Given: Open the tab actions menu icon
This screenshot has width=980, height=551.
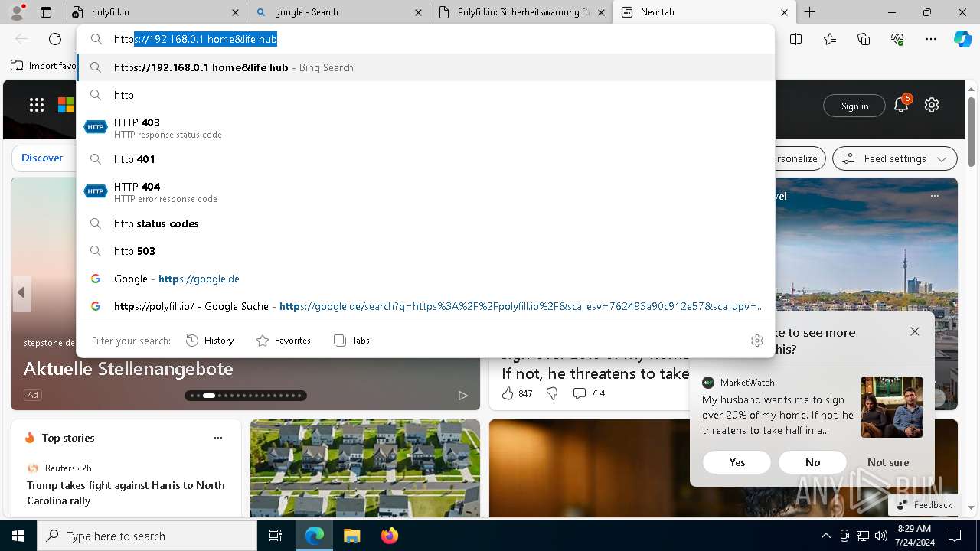Looking at the screenshot, I should pos(46,12).
